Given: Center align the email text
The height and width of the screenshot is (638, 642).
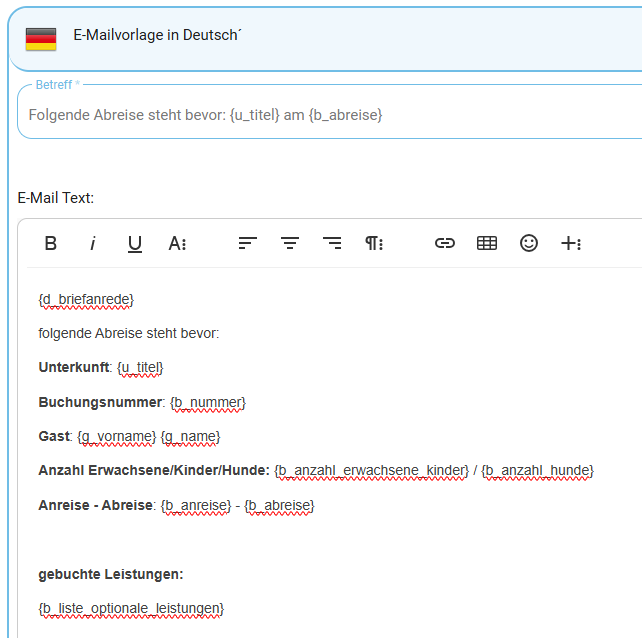Looking at the screenshot, I should (x=290, y=243).
